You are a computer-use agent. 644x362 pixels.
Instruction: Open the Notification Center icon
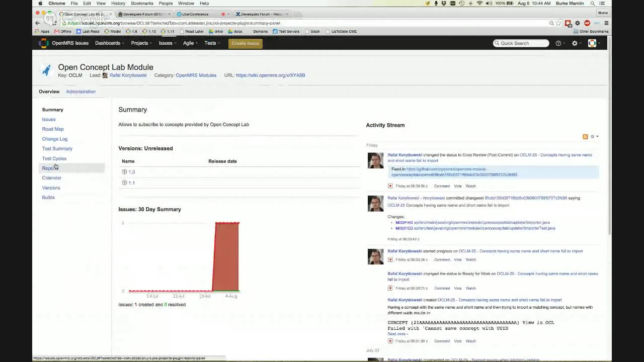coord(602,4)
